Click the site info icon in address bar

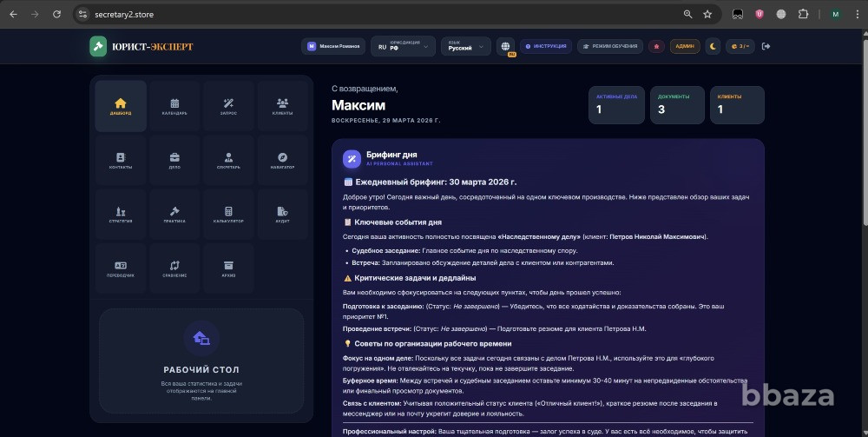click(83, 15)
